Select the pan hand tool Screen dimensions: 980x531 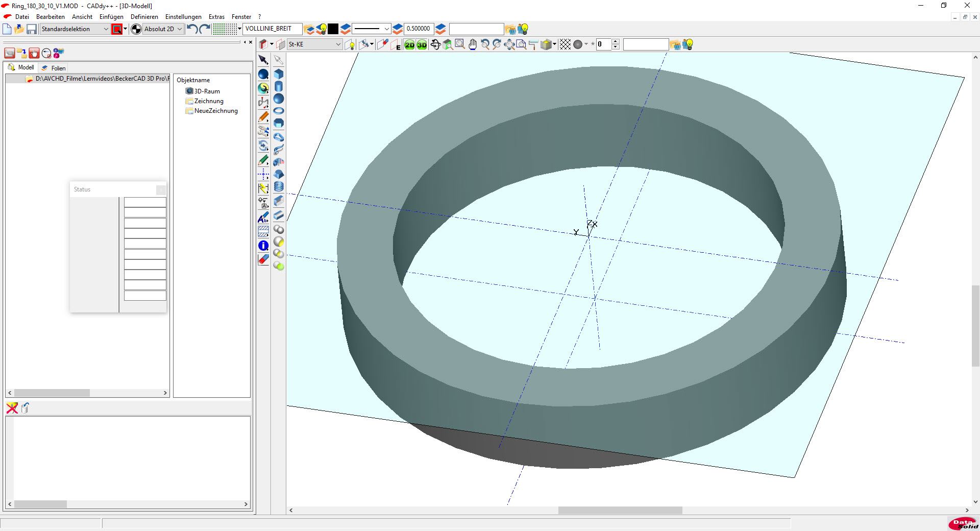(x=473, y=45)
